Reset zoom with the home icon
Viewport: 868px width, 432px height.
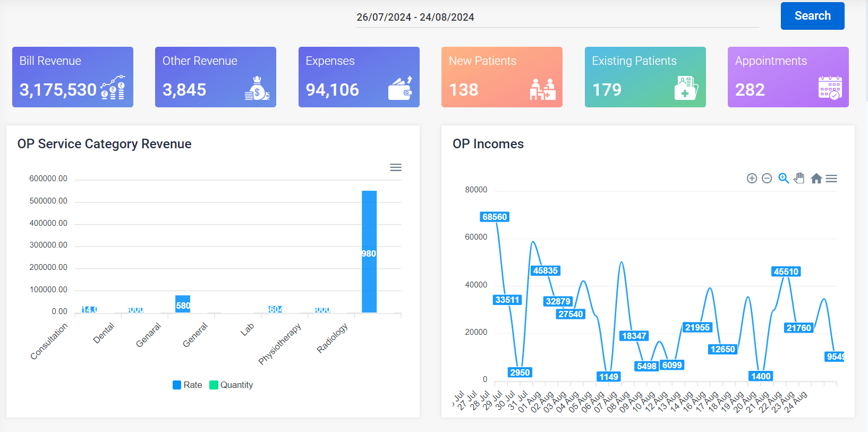coord(816,179)
